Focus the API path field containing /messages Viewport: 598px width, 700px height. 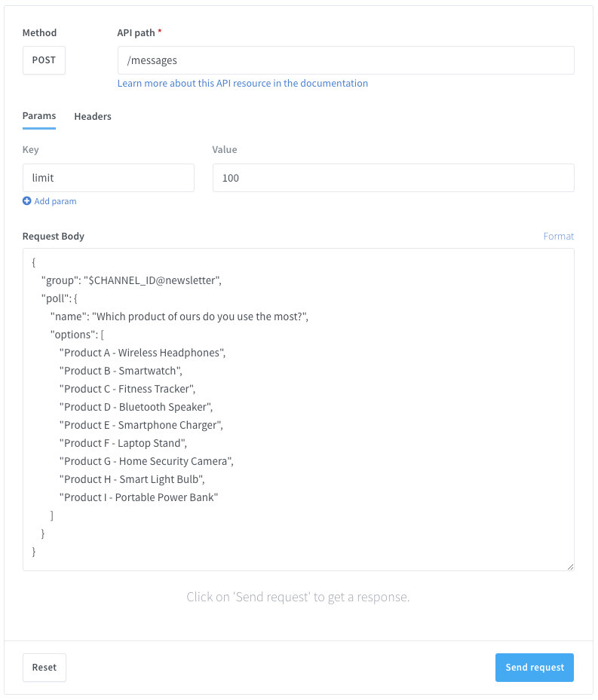345,60
